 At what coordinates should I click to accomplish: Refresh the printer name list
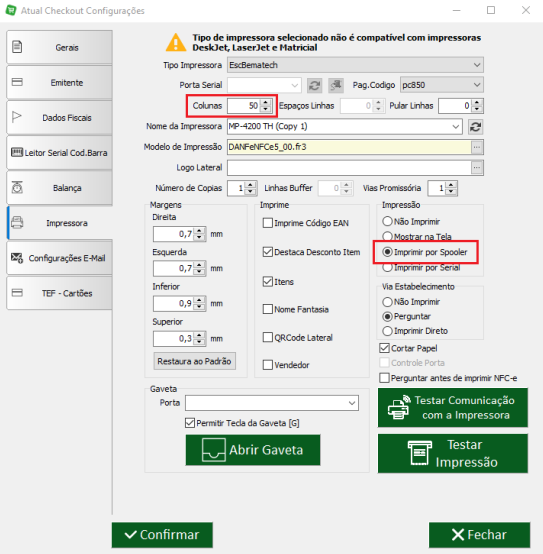coord(476,126)
